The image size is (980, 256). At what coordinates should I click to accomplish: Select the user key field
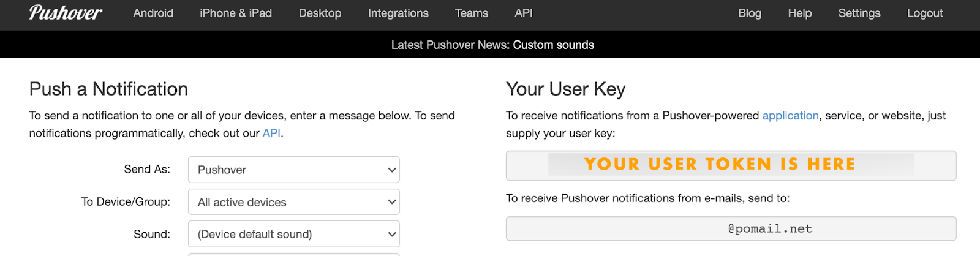tap(731, 165)
